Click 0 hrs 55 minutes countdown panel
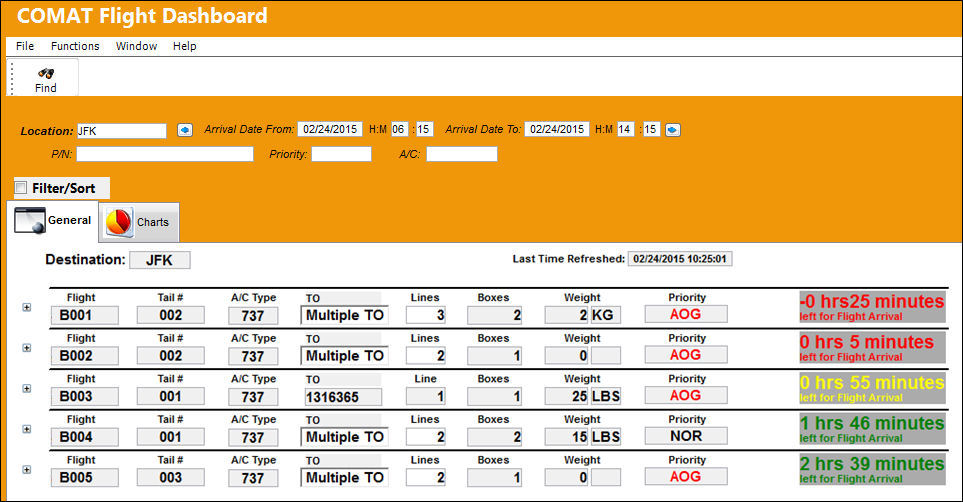Image resolution: width=963 pixels, height=502 pixels. pos(872,387)
